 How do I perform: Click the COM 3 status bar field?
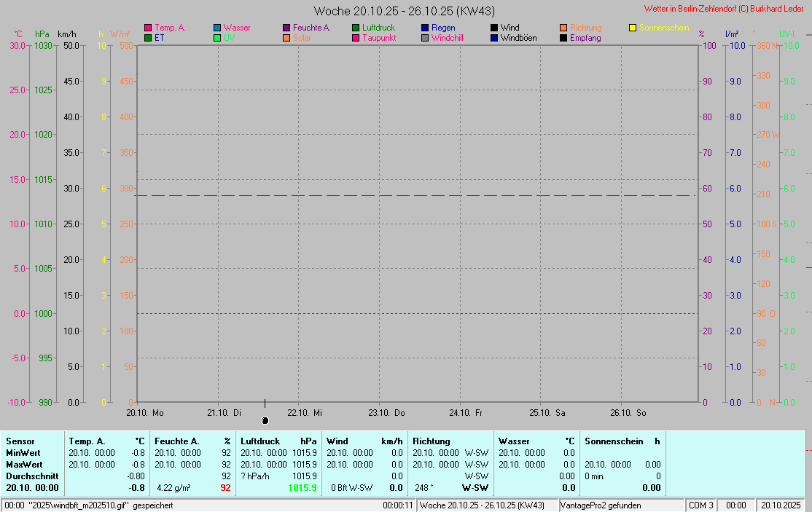[x=700, y=505]
